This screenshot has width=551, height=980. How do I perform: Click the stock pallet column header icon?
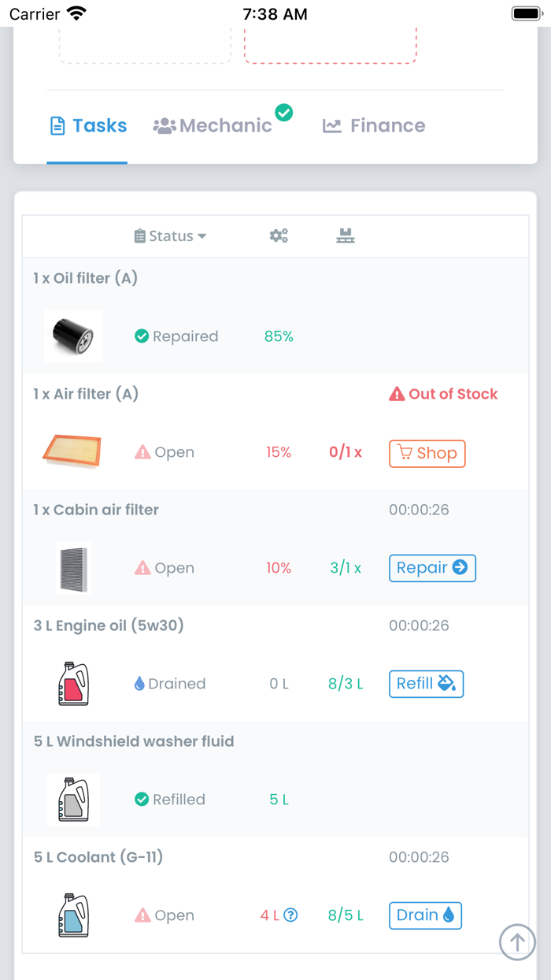click(346, 236)
